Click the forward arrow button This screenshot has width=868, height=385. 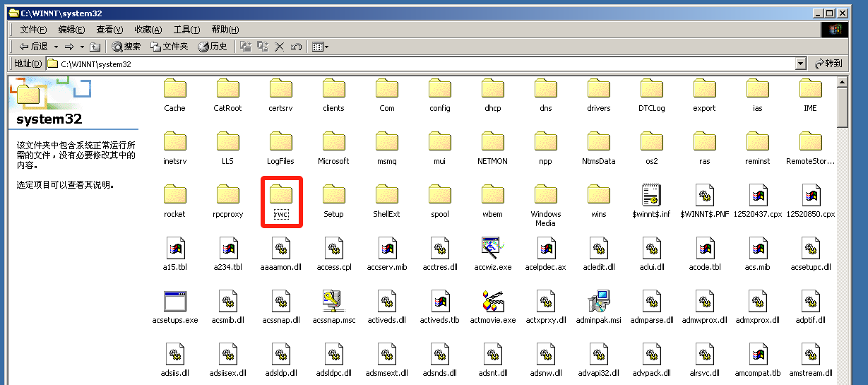tap(69, 47)
